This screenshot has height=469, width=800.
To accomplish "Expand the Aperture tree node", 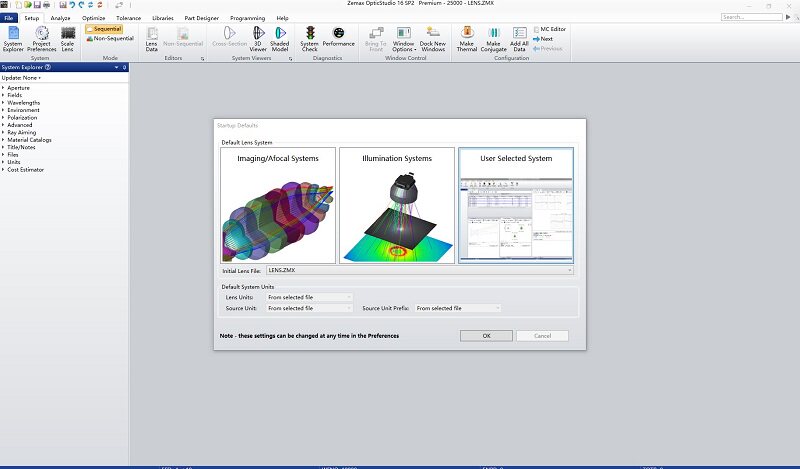I will (3, 88).
